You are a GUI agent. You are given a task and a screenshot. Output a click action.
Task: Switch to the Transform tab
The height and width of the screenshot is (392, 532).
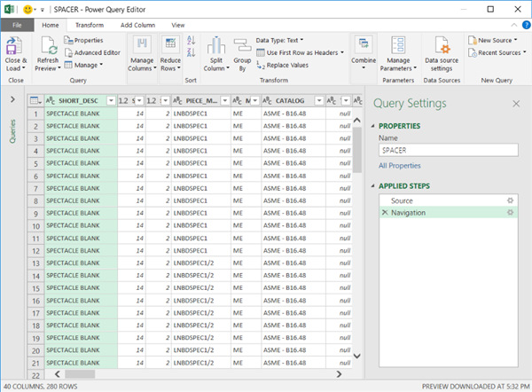pyautogui.click(x=90, y=25)
